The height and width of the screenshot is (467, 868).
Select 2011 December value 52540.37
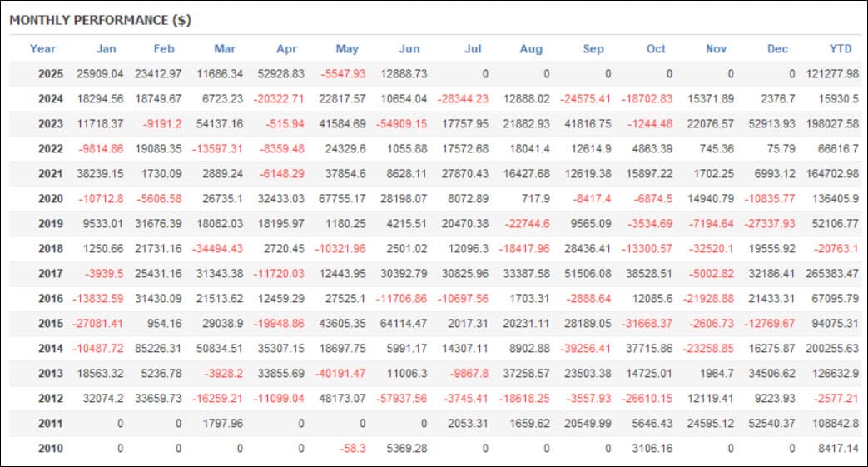(x=771, y=423)
